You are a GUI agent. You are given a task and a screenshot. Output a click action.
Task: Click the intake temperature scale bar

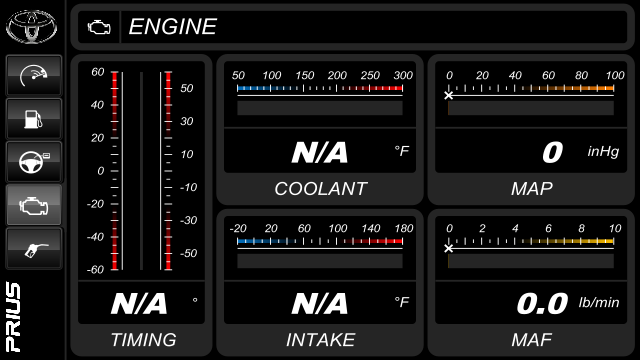[320, 241]
